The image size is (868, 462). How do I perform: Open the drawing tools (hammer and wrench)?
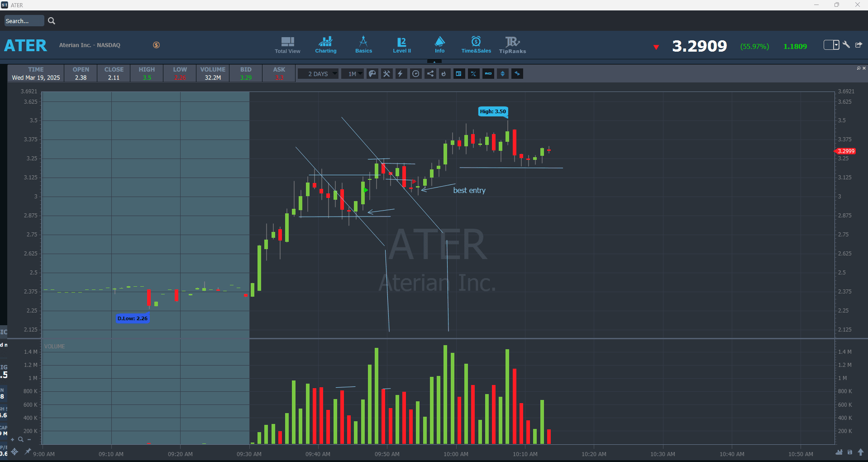387,73
